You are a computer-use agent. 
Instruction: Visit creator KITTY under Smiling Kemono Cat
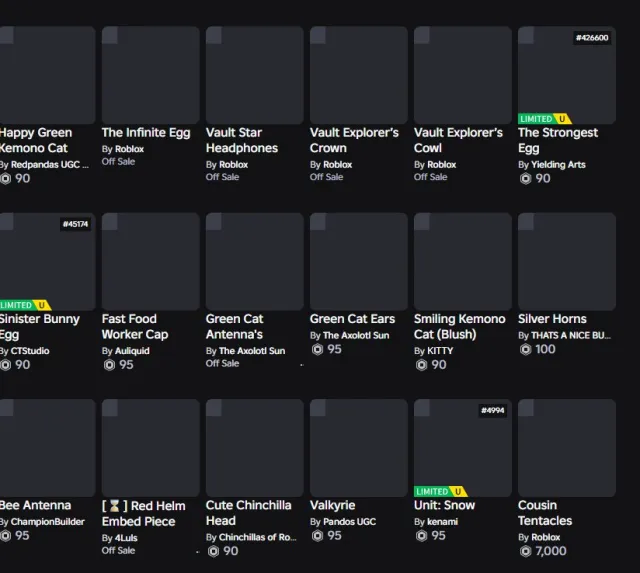click(x=440, y=351)
